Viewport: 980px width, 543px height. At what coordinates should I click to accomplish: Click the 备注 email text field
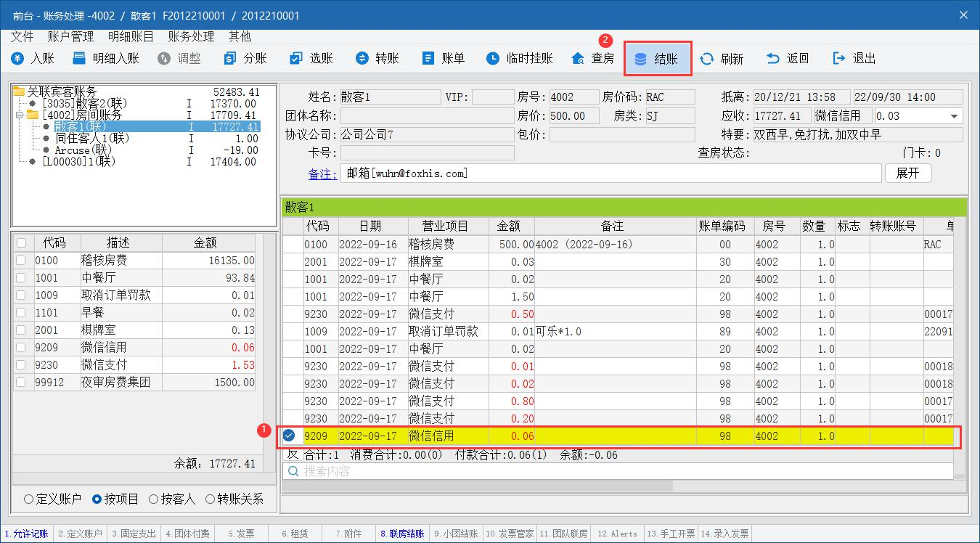click(x=611, y=173)
